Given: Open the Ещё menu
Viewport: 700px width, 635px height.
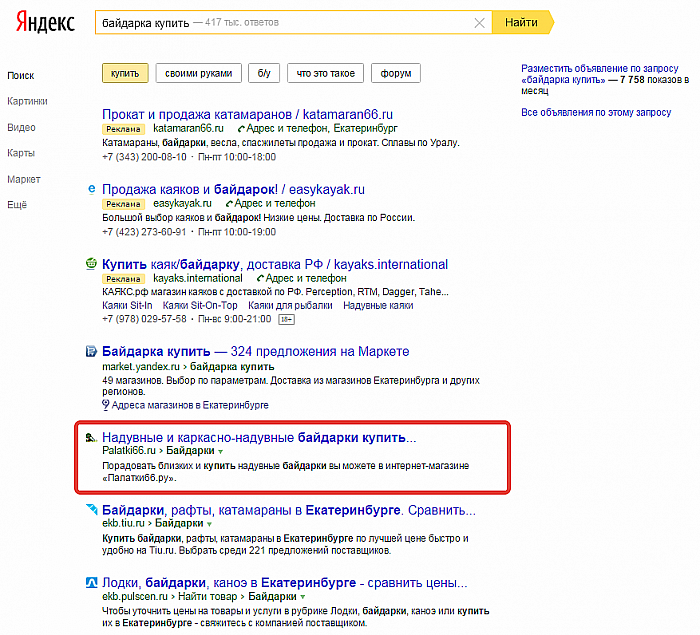Looking at the screenshot, I should click(x=17, y=205).
